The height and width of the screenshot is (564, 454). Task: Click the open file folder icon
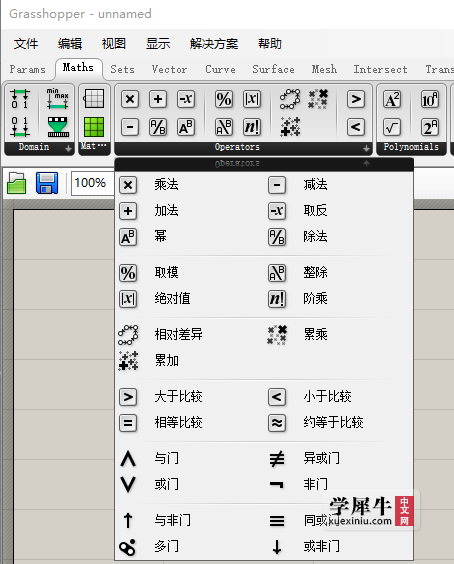(x=17, y=183)
